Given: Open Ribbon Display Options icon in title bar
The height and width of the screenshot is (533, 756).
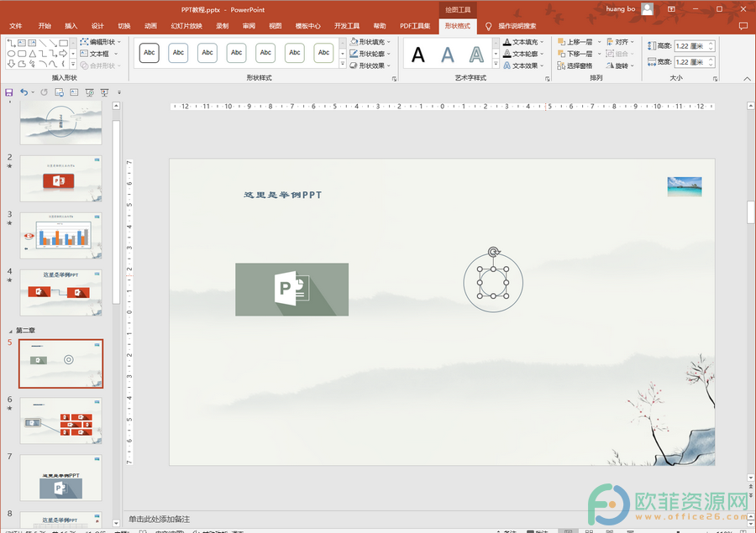Looking at the screenshot, I should click(x=671, y=9).
